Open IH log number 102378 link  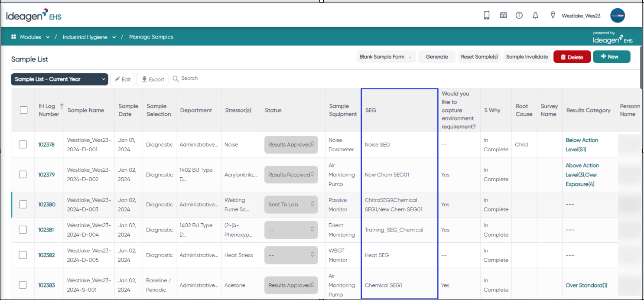pos(46,144)
